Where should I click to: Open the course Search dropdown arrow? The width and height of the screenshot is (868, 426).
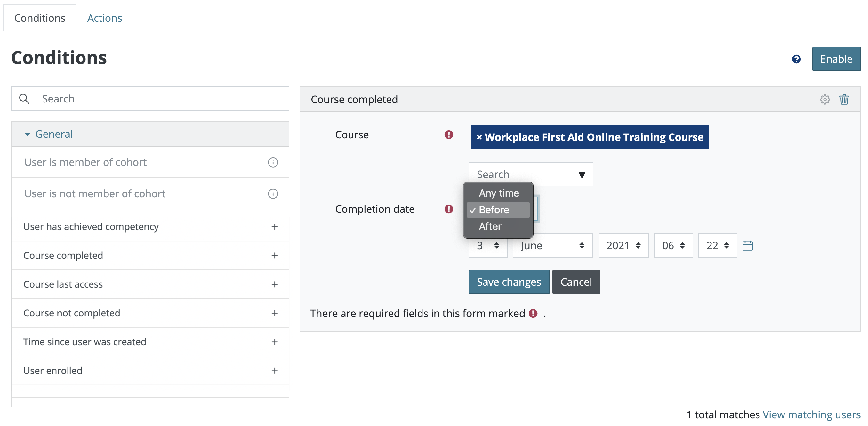tap(582, 175)
